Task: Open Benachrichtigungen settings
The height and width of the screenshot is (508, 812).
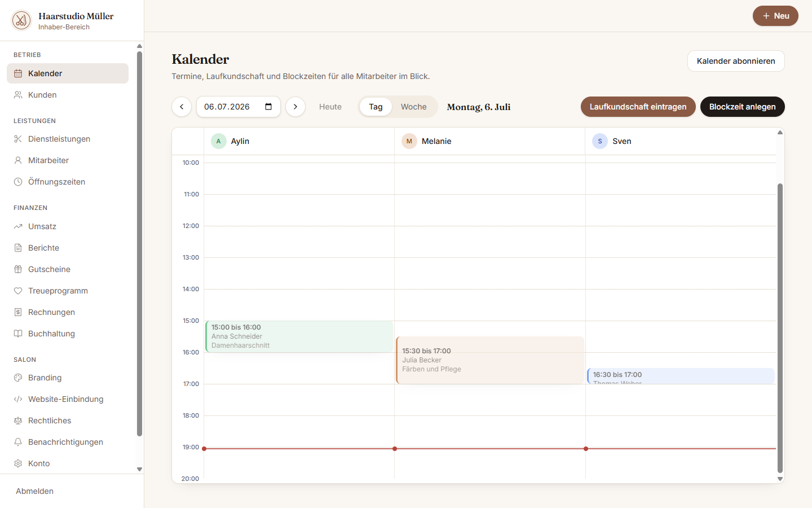Action: pos(68,442)
